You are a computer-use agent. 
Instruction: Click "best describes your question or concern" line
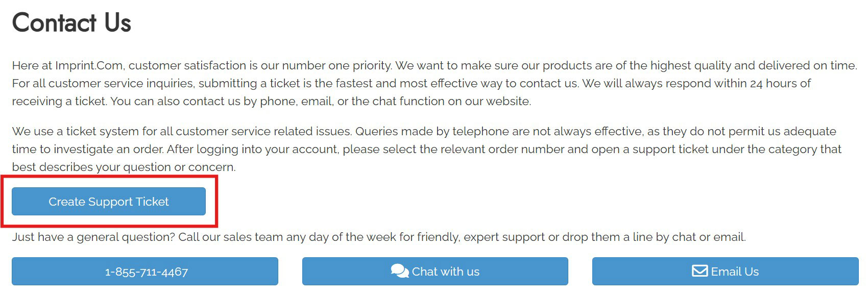pyautogui.click(x=124, y=167)
